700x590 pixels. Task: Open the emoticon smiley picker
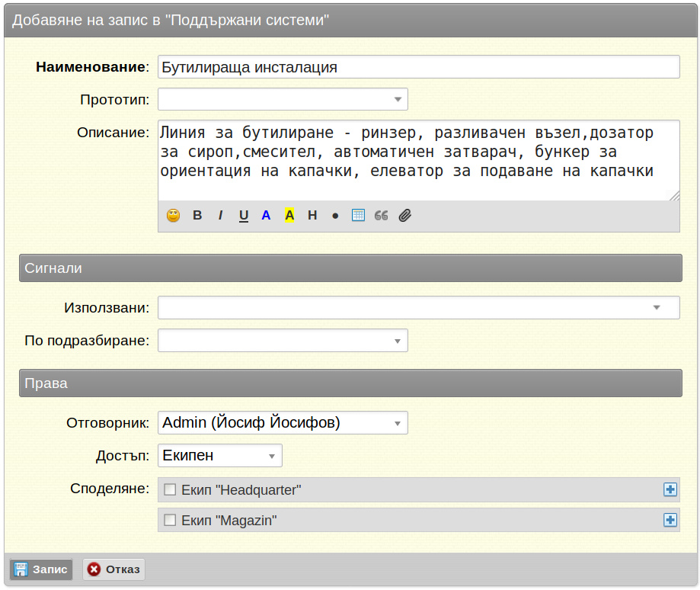(x=173, y=215)
